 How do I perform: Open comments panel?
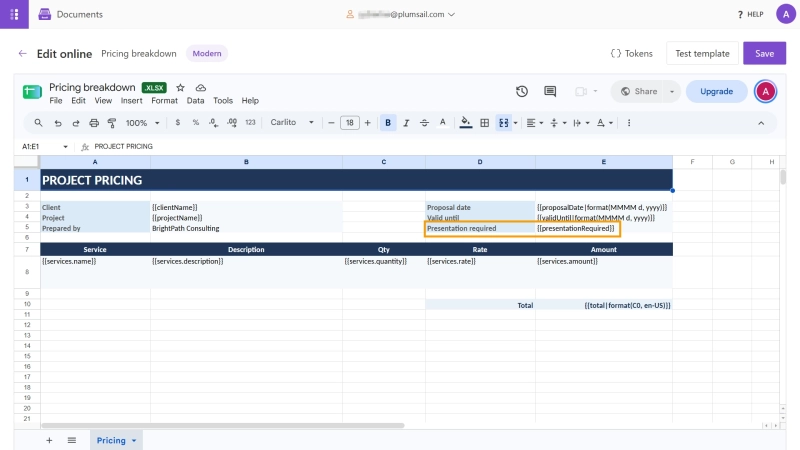click(x=550, y=91)
